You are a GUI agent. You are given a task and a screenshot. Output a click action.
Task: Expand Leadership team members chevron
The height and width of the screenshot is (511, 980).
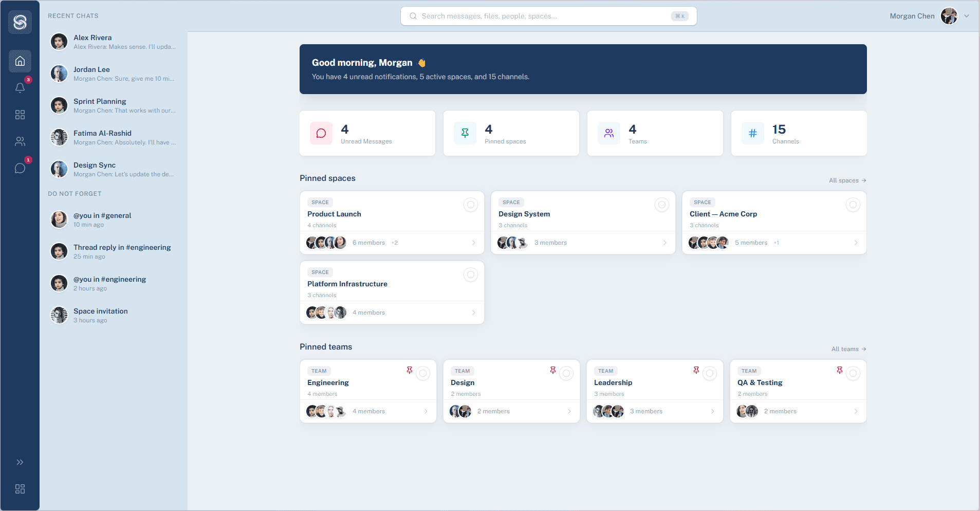[713, 411]
